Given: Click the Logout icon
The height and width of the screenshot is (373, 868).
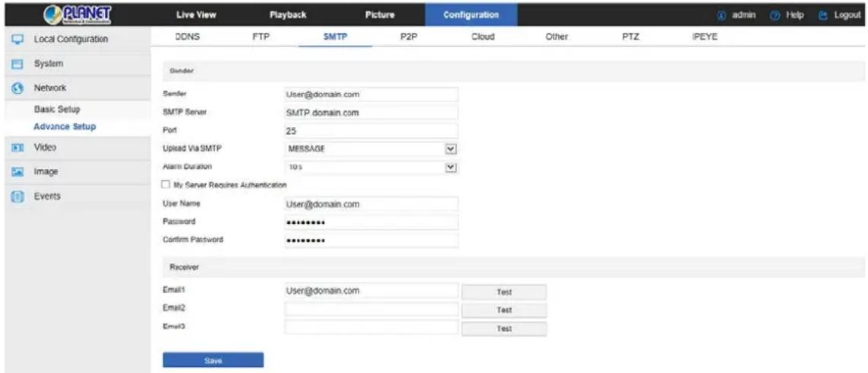Looking at the screenshot, I should pos(823,15).
